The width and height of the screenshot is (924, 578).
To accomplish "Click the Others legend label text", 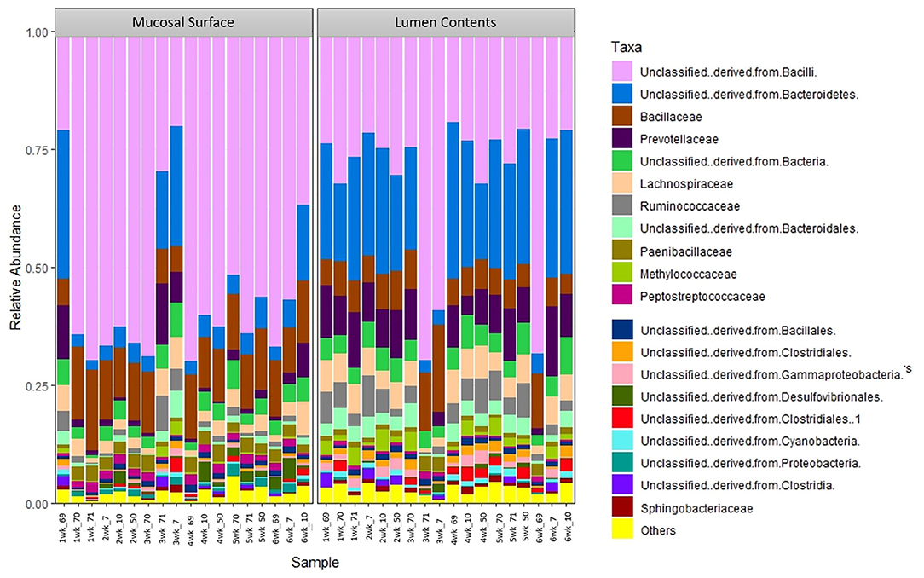I will click(x=658, y=530).
